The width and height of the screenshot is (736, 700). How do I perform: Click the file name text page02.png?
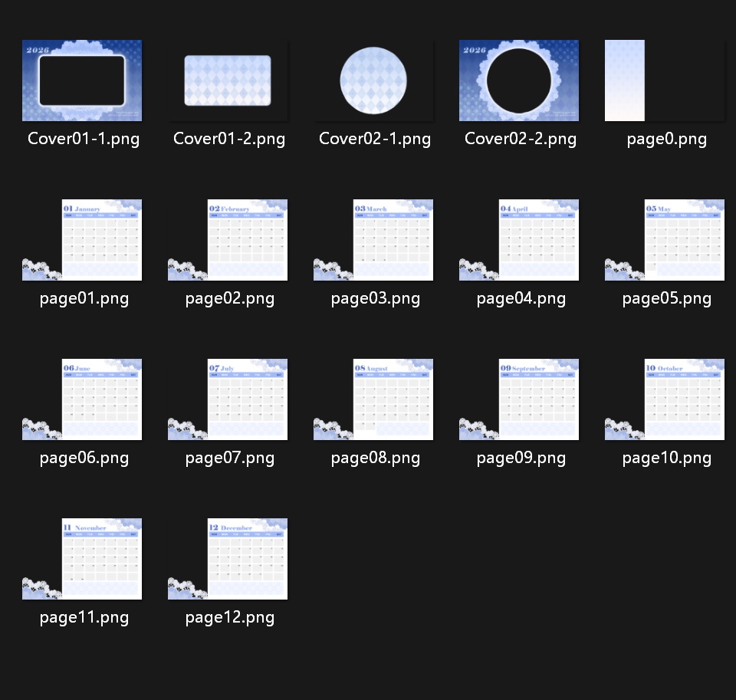tap(229, 298)
